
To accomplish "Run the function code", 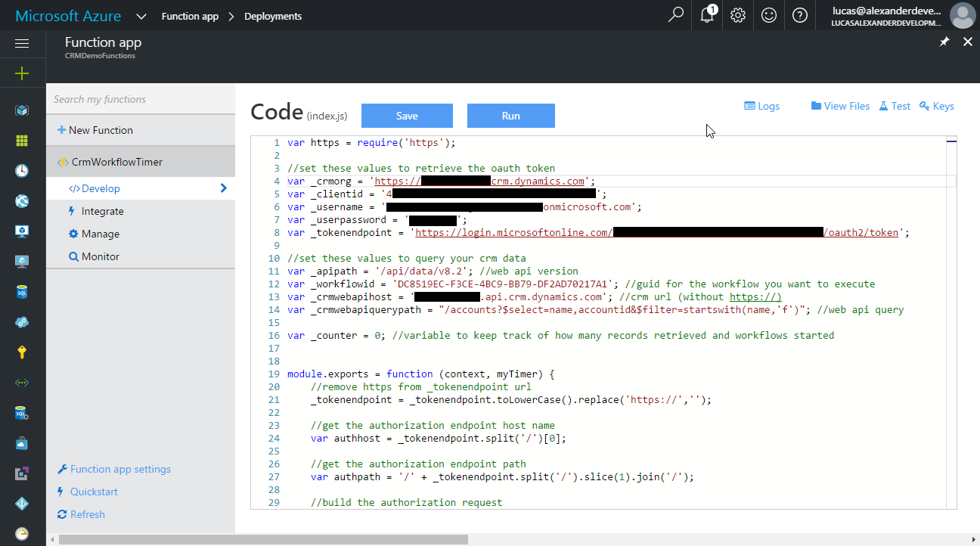I will tap(511, 116).
